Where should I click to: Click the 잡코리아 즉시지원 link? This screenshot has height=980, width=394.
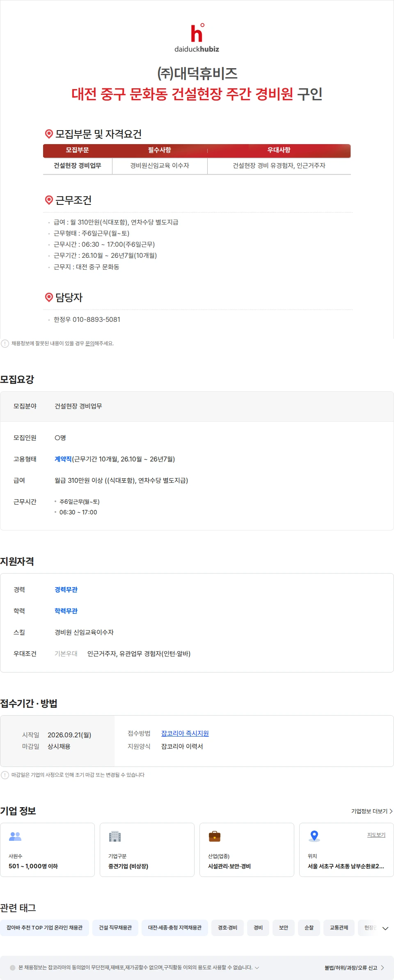(x=185, y=733)
